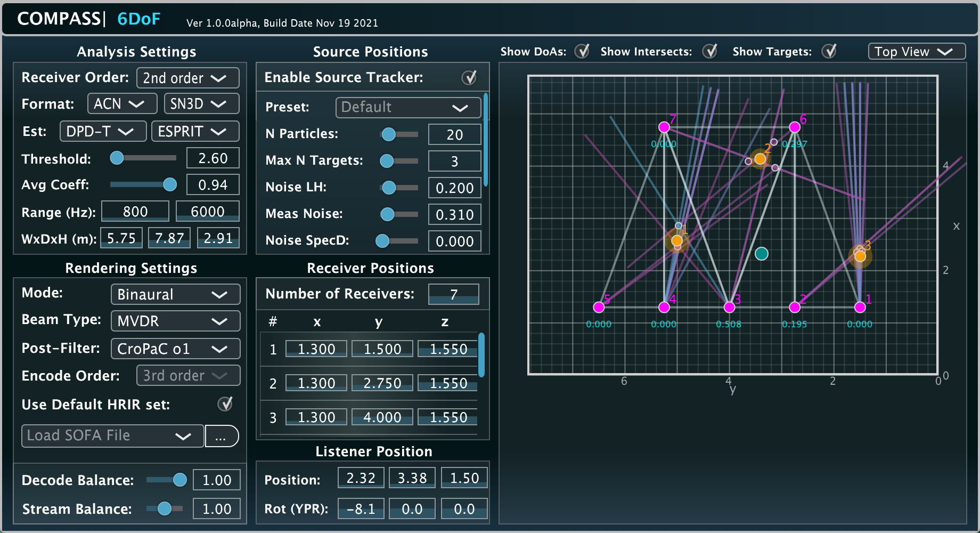Screen dimensions: 980x533
Task: Click the Number of Receivers field
Action: (x=453, y=294)
